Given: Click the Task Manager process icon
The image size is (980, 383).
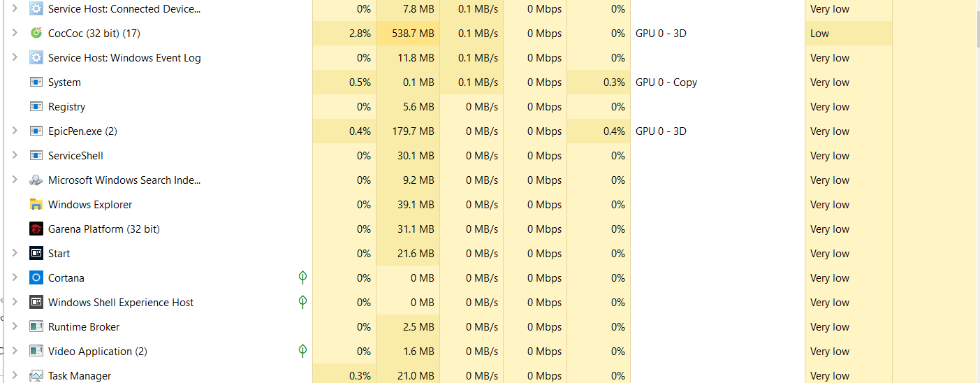Looking at the screenshot, I should point(36,376).
